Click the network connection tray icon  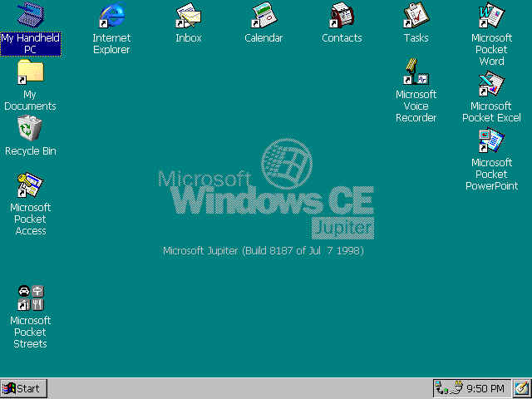tap(441, 388)
